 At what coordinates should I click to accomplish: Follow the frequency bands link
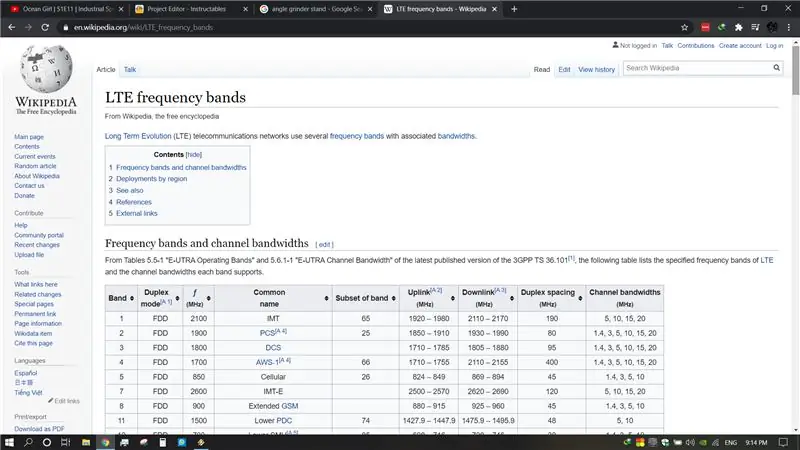pyautogui.click(x=357, y=136)
